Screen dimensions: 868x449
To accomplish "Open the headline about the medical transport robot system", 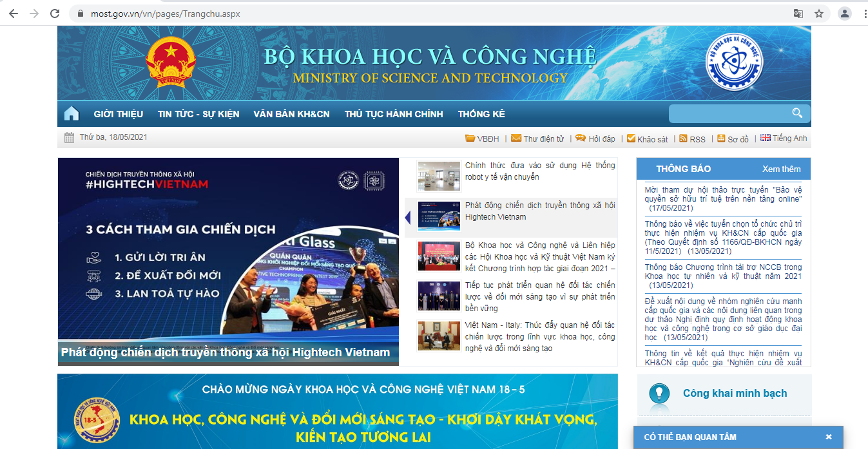I will 540,171.
